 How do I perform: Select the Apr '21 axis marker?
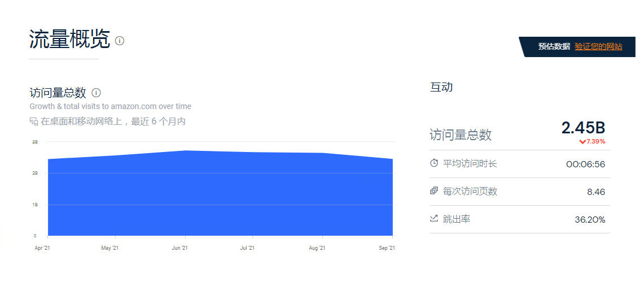(42, 248)
